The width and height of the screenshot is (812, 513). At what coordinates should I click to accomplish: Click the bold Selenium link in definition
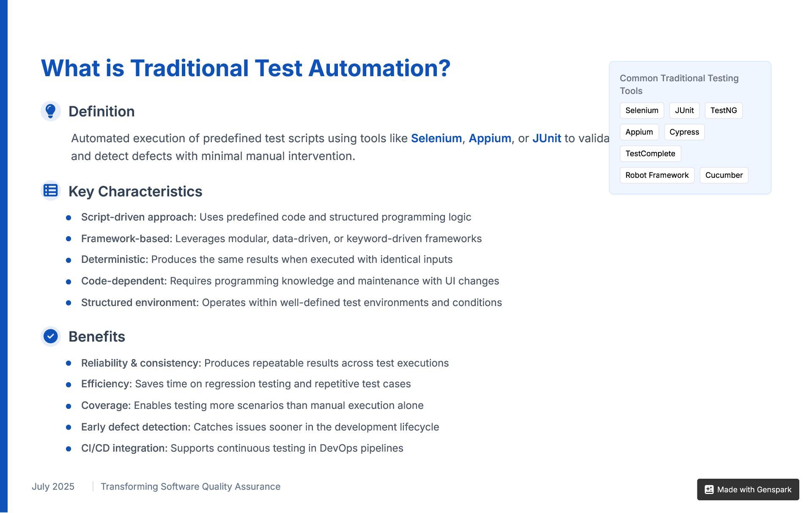(x=436, y=138)
